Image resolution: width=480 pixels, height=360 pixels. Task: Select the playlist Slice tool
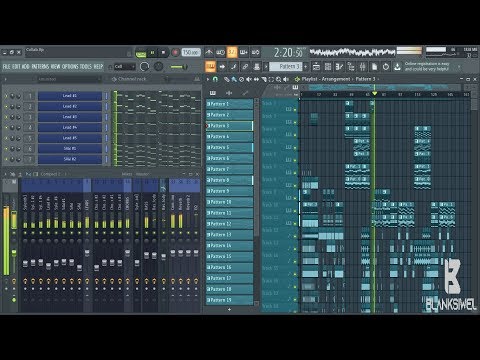(x=264, y=79)
